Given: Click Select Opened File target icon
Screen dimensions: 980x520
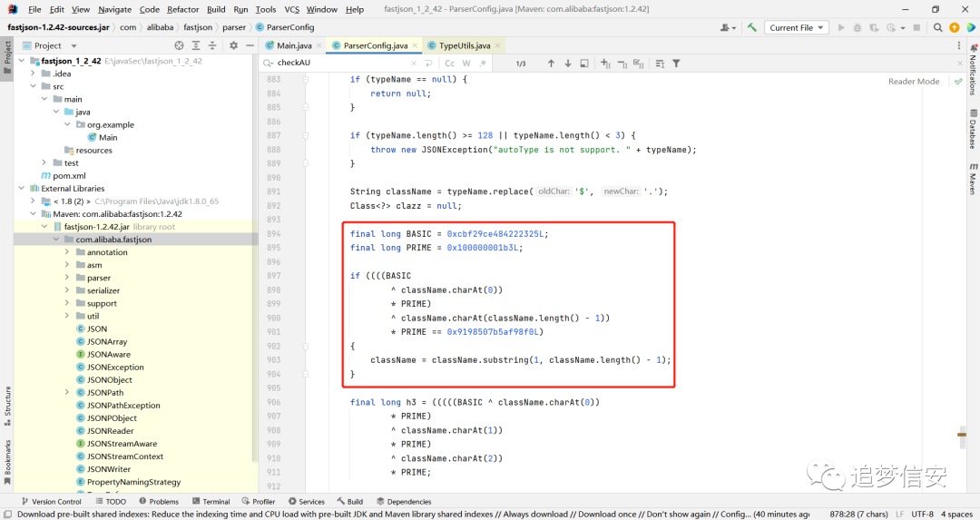Looking at the screenshot, I should click(180, 45).
